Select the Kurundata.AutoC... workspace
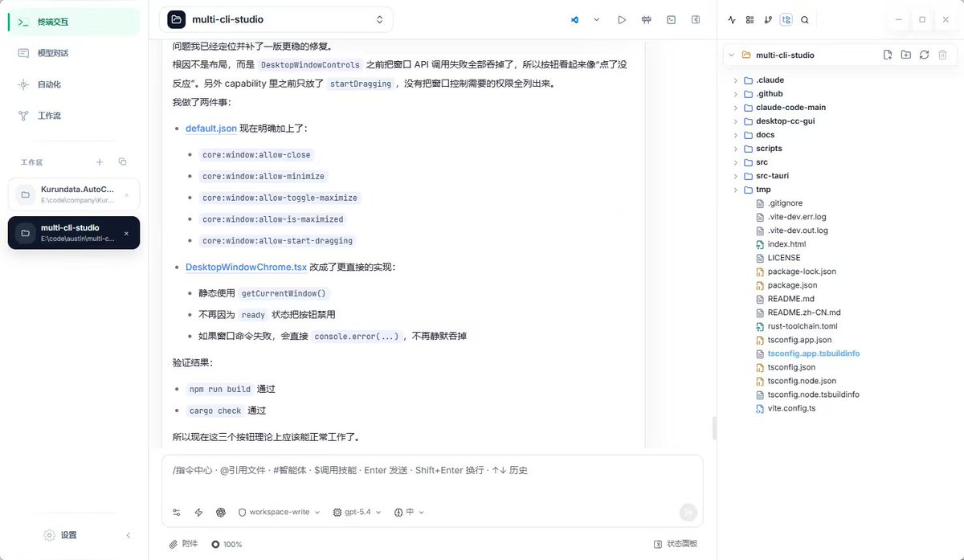 74,194
